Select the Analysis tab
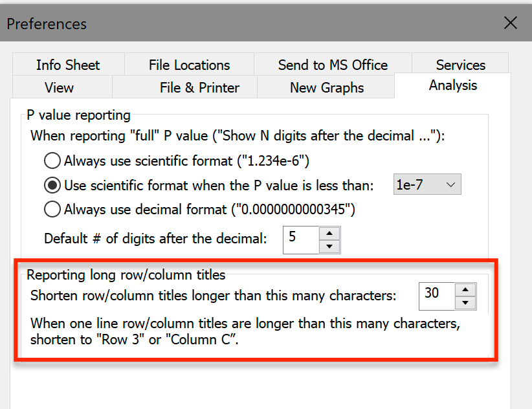The width and height of the screenshot is (532, 409). coord(452,85)
